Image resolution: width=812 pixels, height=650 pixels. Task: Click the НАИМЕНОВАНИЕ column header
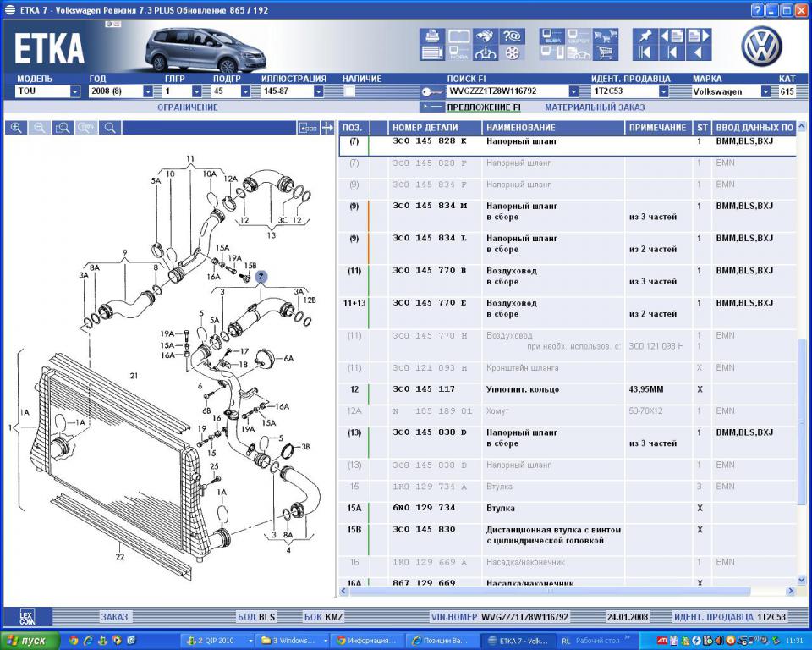553,128
